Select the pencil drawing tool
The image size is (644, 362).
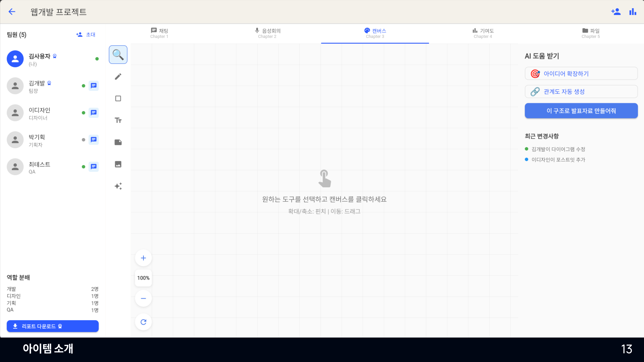[x=118, y=76]
